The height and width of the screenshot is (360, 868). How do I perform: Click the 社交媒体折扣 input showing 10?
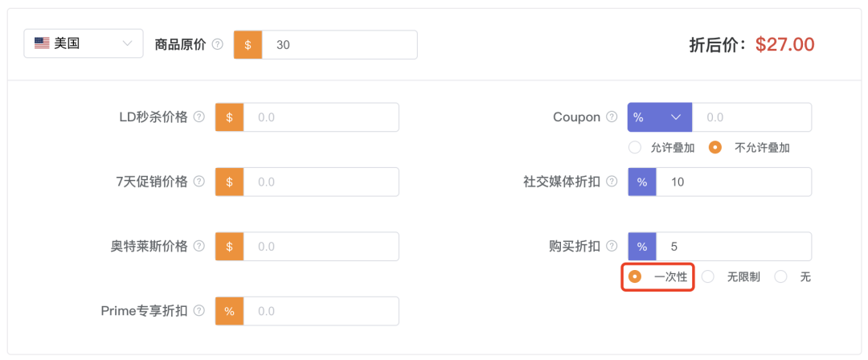(x=733, y=182)
